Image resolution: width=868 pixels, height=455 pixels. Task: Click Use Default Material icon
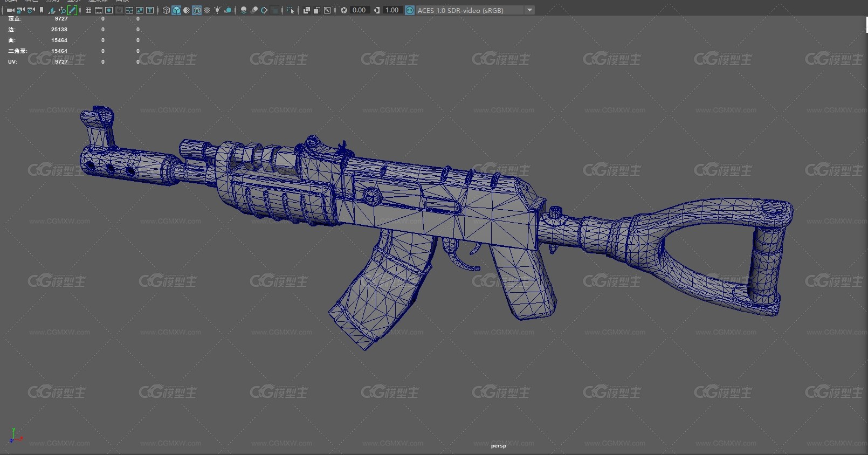(x=187, y=10)
